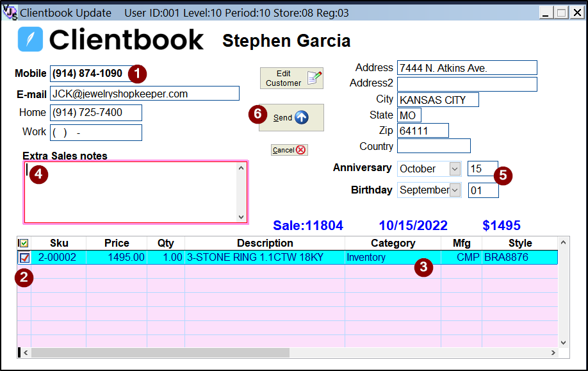Image resolution: width=588 pixels, height=371 pixels.
Task: Click the Cancel button
Action: coord(290,150)
